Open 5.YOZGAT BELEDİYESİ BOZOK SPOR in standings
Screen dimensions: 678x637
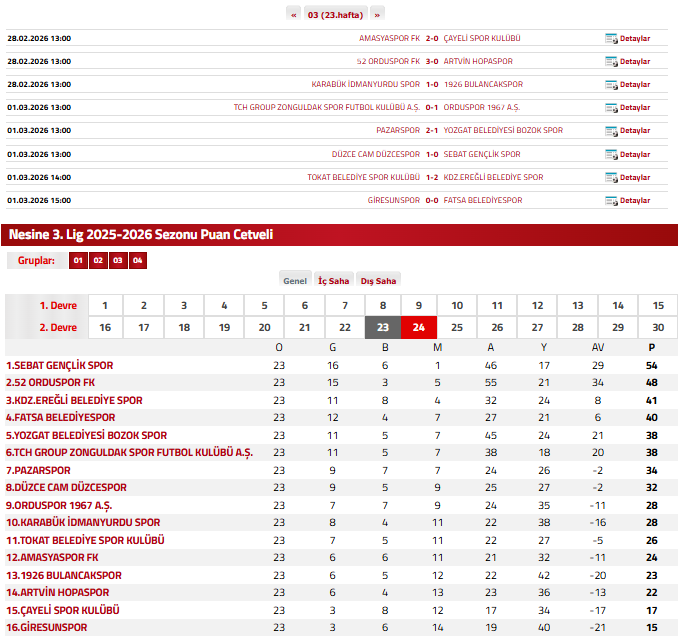point(86,435)
